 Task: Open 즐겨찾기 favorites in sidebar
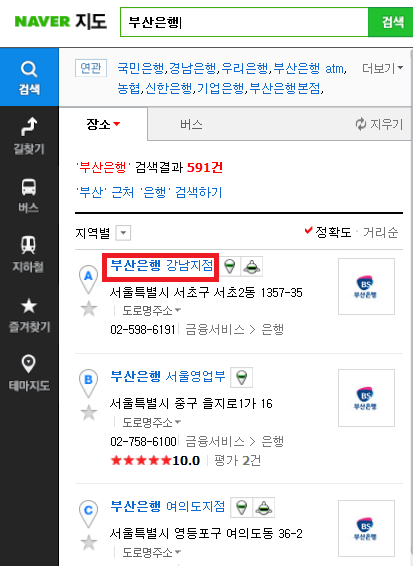(29, 314)
